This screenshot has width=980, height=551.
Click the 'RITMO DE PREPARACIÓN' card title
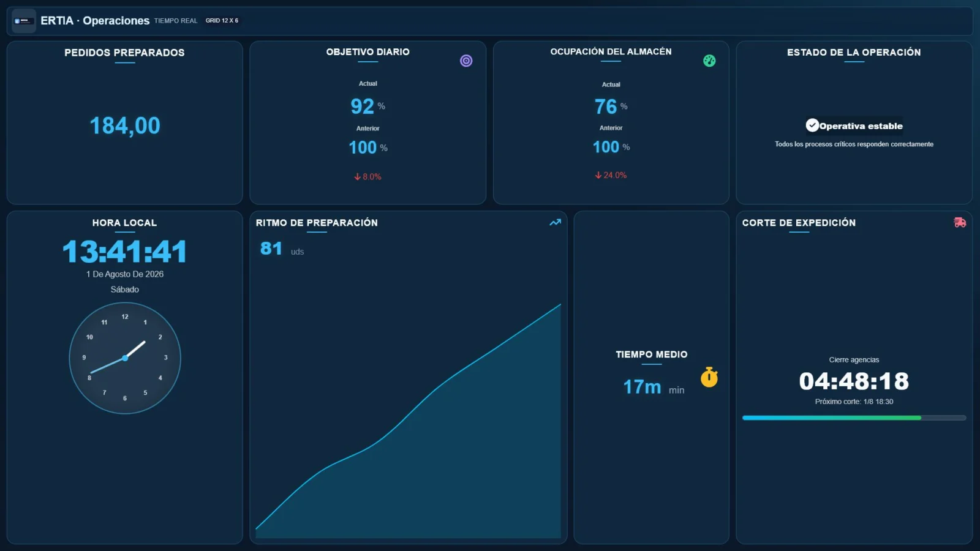coord(317,223)
